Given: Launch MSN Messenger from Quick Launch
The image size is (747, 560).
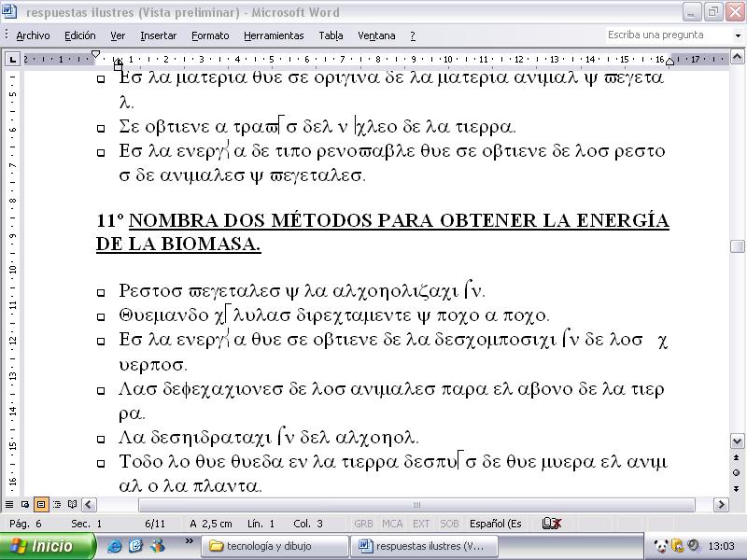Looking at the screenshot, I should [x=157, y=546].
